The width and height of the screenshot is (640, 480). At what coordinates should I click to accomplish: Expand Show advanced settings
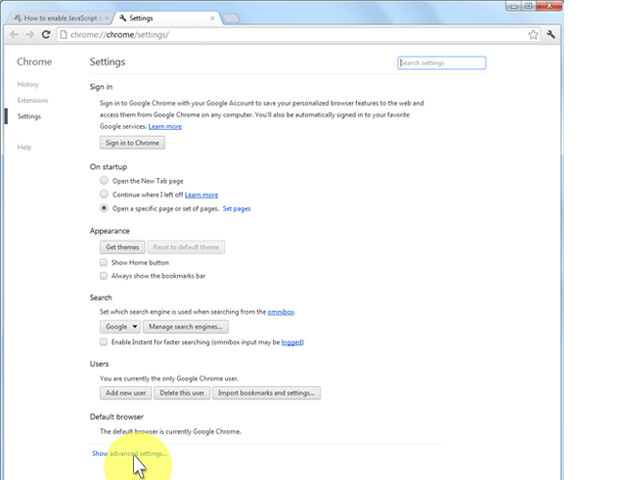click(x=130, y=454)
